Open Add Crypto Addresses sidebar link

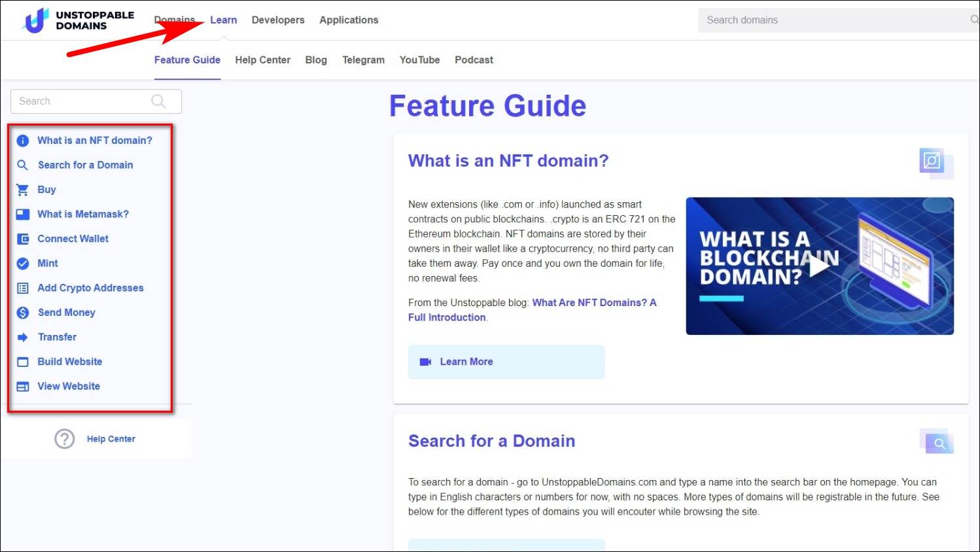(x=90, y=288)
